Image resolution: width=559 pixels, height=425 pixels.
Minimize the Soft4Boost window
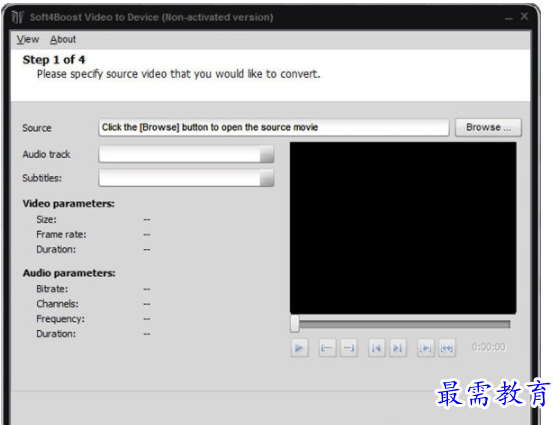coord(509,18)
